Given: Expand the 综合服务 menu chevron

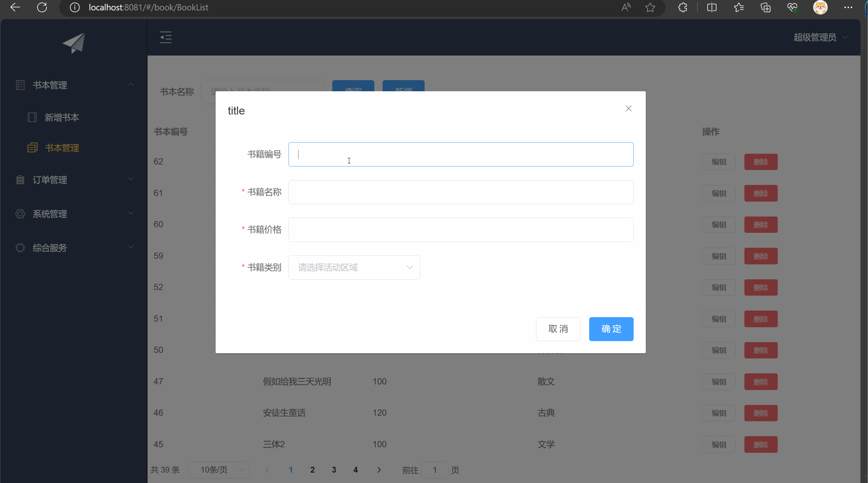Looking at the screenshot, I should [131, 247].
